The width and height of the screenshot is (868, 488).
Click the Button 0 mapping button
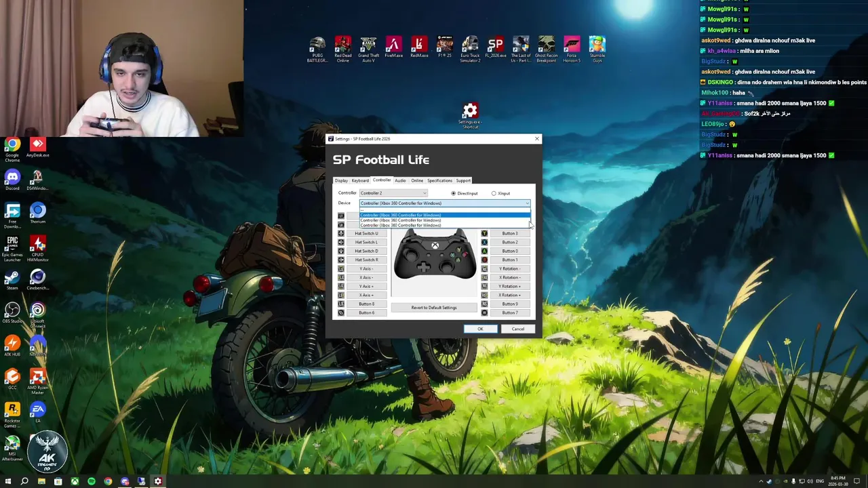(x=509, y=251)
